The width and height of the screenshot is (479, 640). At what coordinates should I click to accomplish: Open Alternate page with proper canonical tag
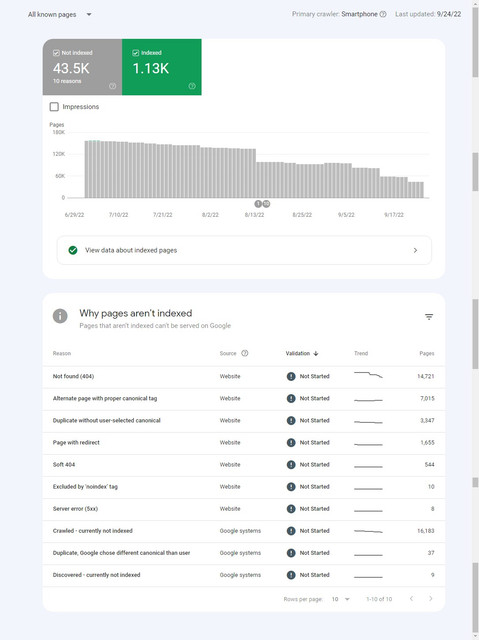(x=244, y=398)
